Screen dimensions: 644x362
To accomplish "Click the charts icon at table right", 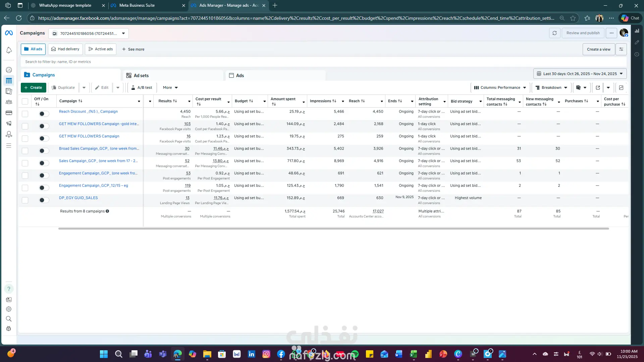I will pyautogui.click(x=621, y=87).
